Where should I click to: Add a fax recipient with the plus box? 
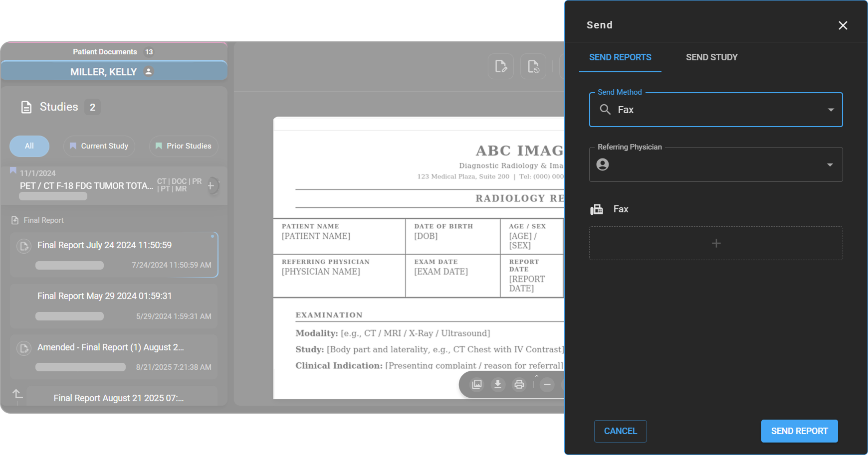[716, 243]
